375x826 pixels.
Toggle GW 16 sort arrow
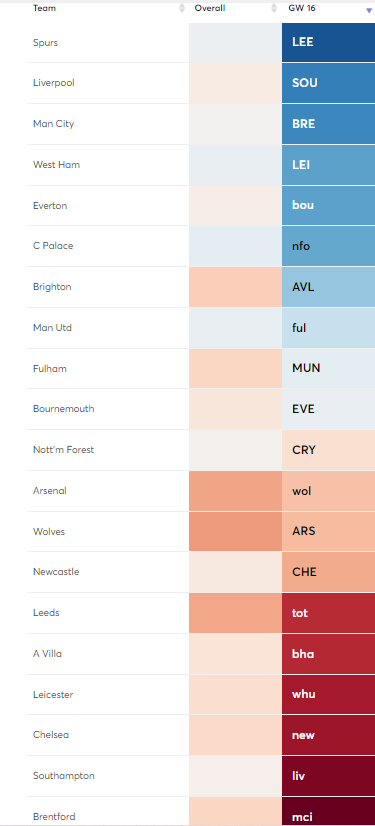[369, 11]
